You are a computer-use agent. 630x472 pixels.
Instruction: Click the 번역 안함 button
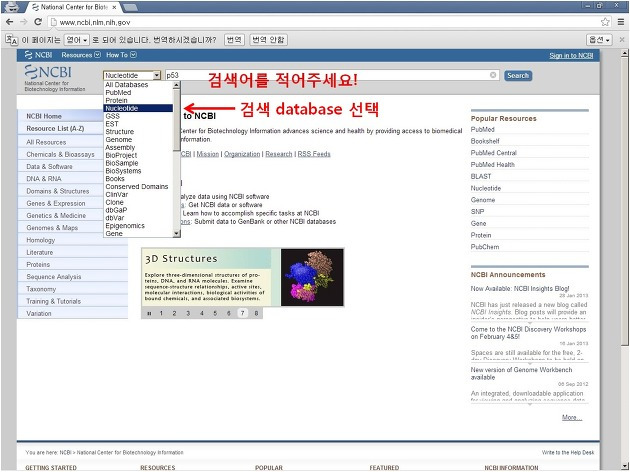pyautogui.click(x=268, y=40)
